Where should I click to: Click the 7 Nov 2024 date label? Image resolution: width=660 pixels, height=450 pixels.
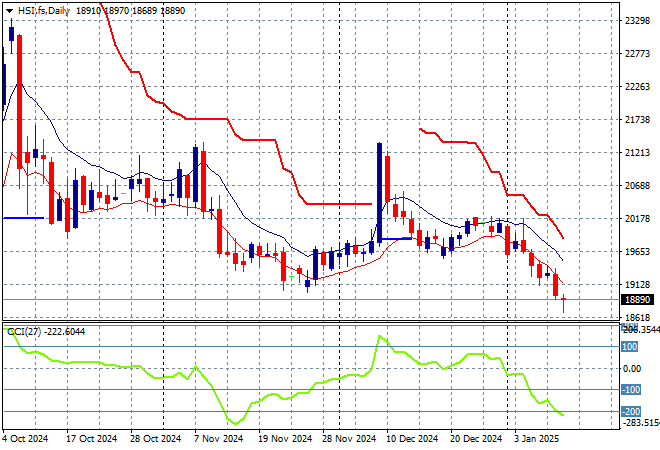(x=219, y=438)
